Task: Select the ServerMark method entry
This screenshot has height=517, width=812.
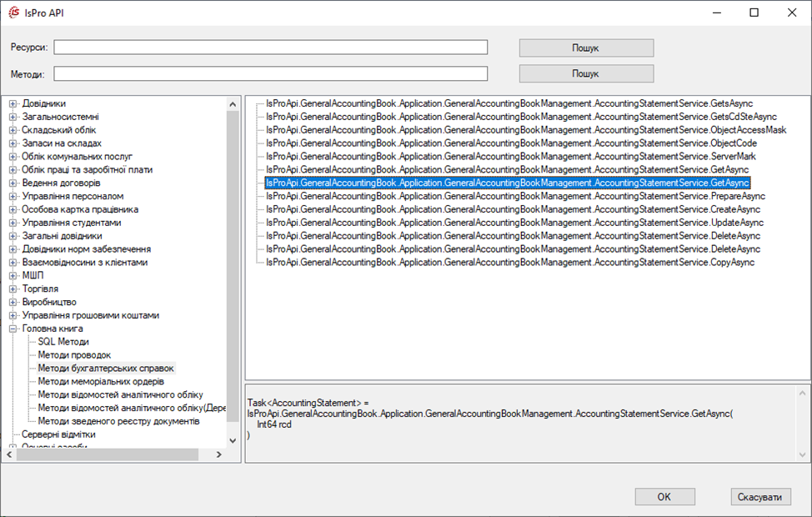Action: coord(510,157)
